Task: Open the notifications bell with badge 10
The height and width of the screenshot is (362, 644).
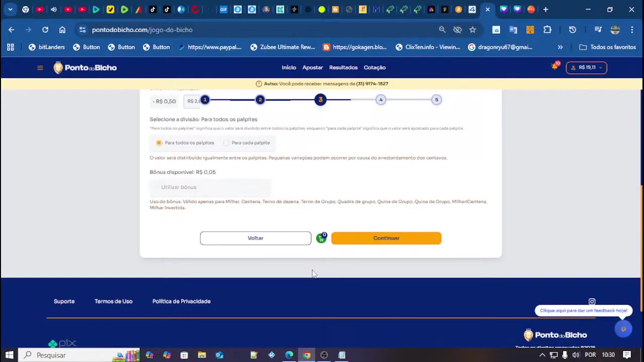Action: [555, 66]
